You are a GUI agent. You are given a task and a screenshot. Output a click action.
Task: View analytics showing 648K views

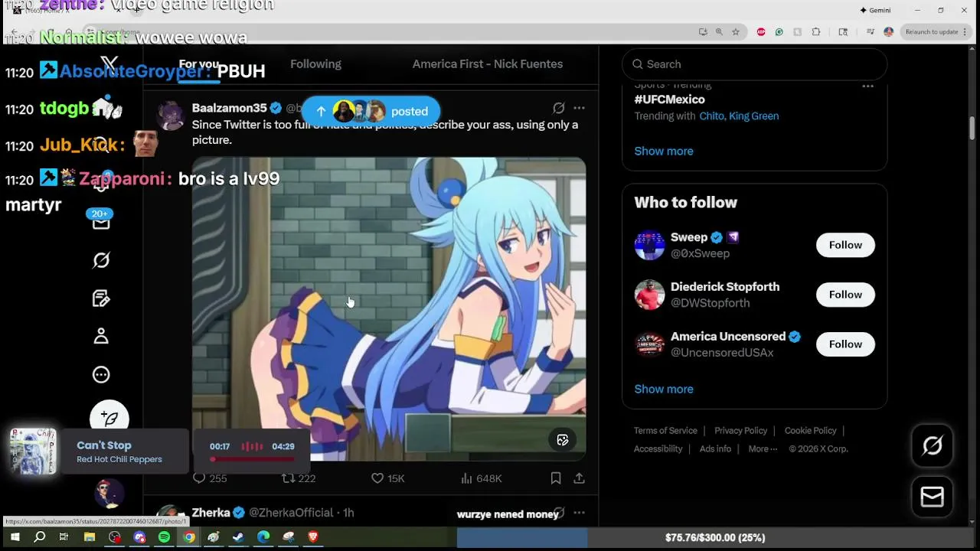point(481,478)
